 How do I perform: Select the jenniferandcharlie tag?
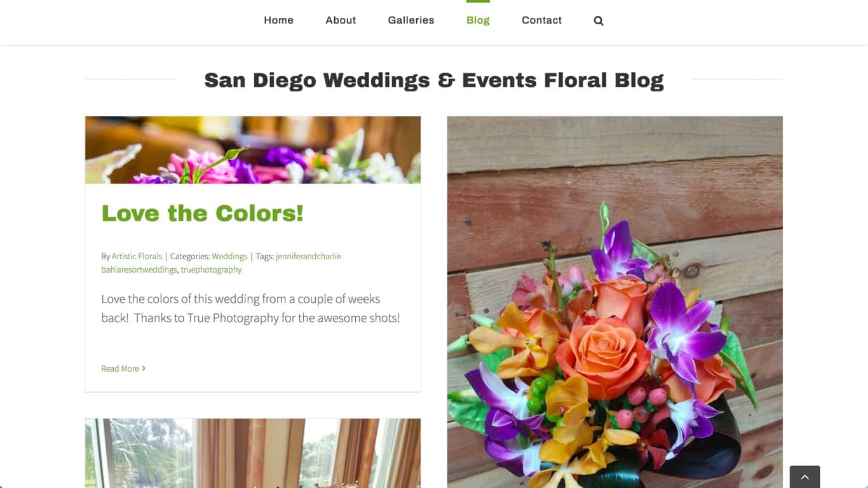pos(308,256)
